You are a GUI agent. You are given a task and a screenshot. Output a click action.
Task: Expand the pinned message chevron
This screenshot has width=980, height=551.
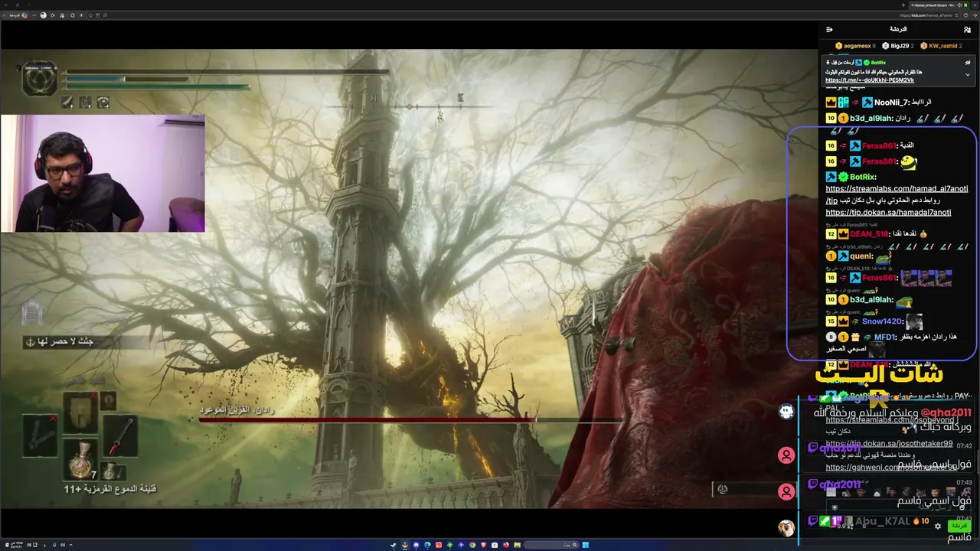point(967,74)
